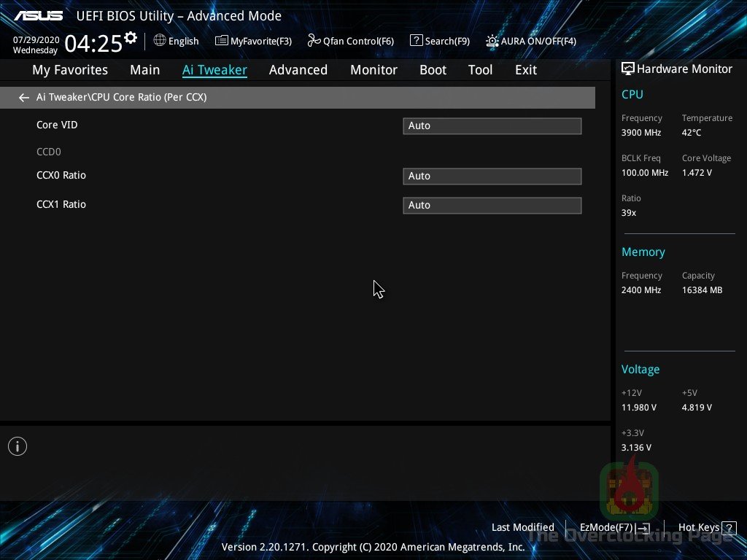
Task: Click the CPU Frequency reading in Hardware Monitor
Action: coord(640,133)
